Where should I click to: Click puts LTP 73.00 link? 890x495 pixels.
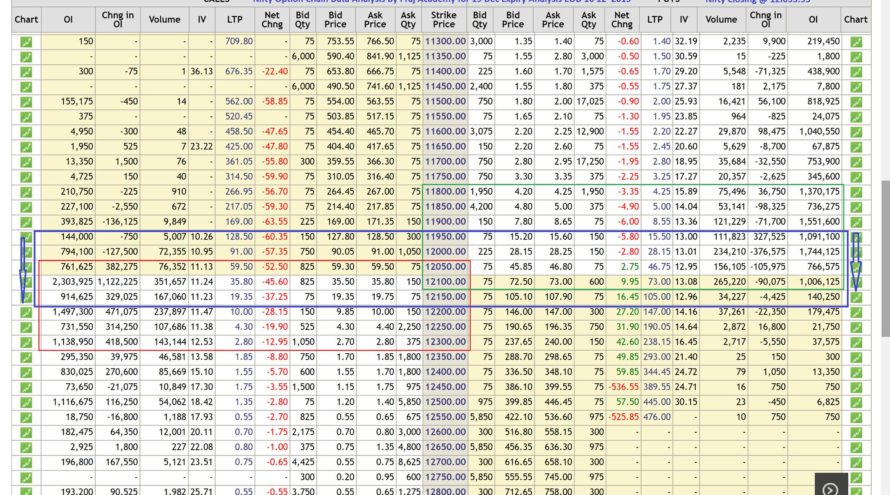660,282
